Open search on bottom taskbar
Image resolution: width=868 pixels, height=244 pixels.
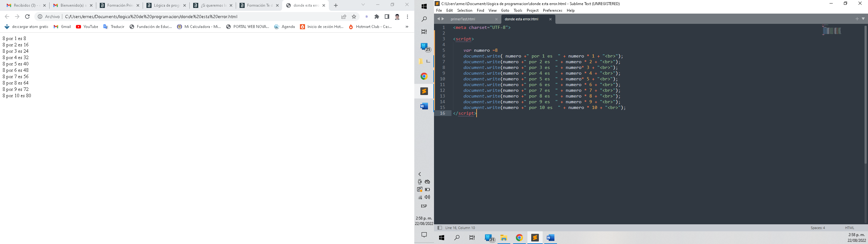(457, 238)
